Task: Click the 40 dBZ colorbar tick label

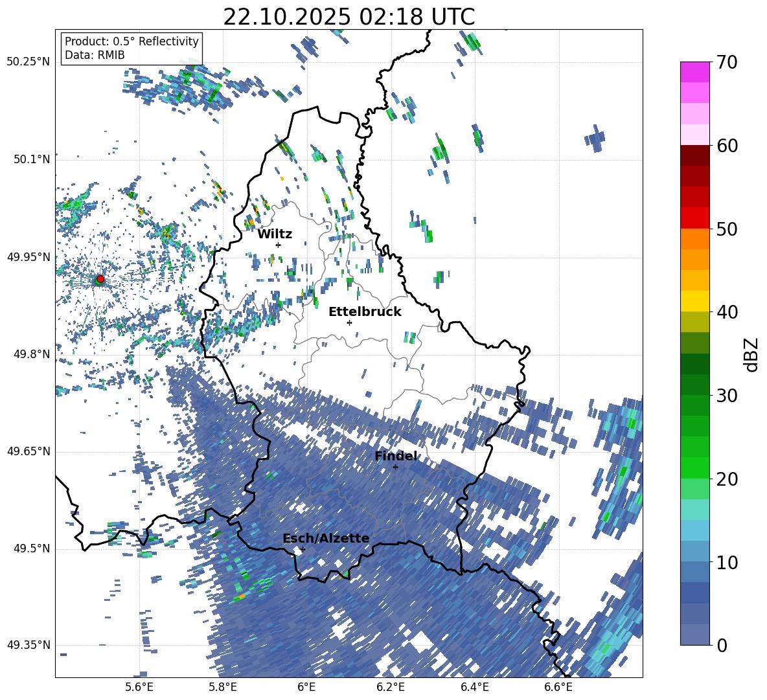Action: [727, 312]
